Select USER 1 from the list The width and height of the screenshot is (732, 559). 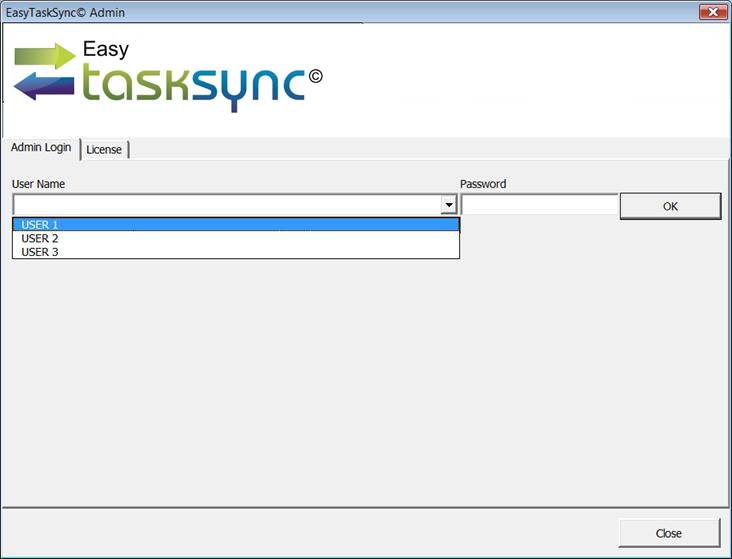pyautogui.click(x=236, y=225)
